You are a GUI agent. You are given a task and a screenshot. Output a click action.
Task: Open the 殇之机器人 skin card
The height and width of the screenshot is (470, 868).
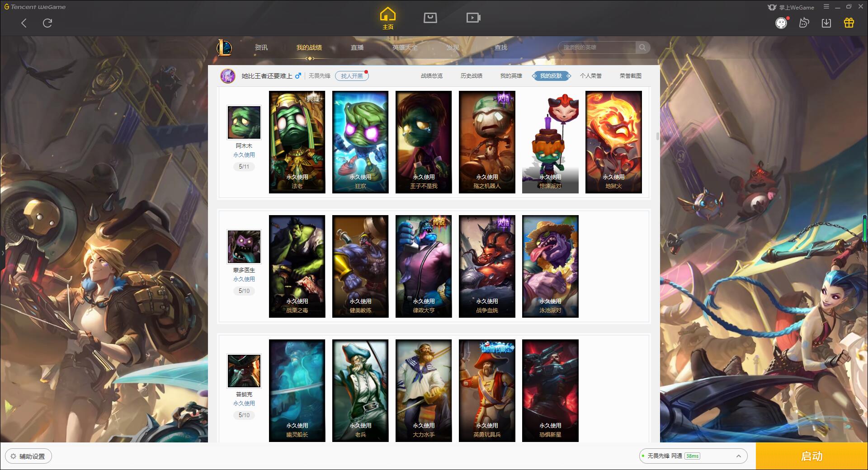pos(487,142)
